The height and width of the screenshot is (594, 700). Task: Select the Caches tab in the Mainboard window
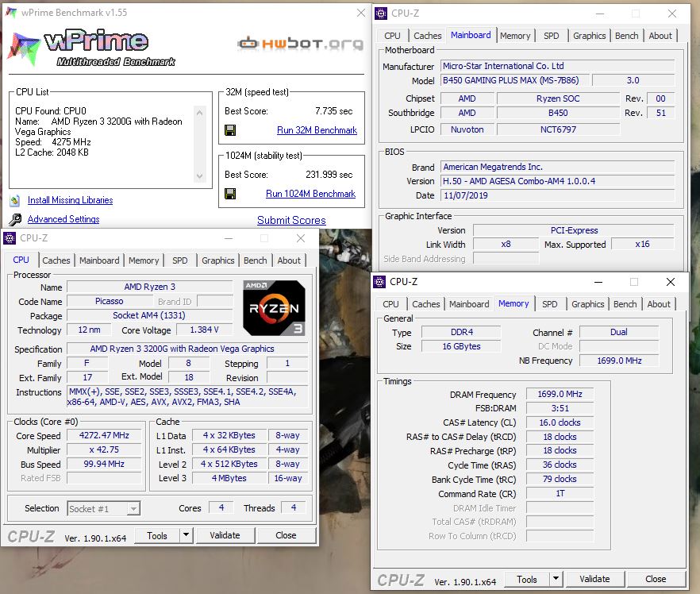(428, 36)
